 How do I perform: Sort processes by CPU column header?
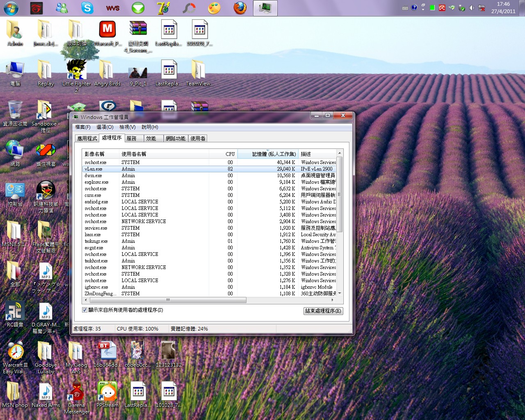coord(230,154)
